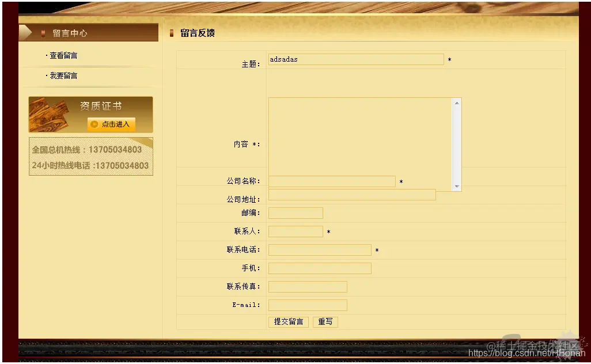Focus the 联系传真 input field

(x=308, y=287)
